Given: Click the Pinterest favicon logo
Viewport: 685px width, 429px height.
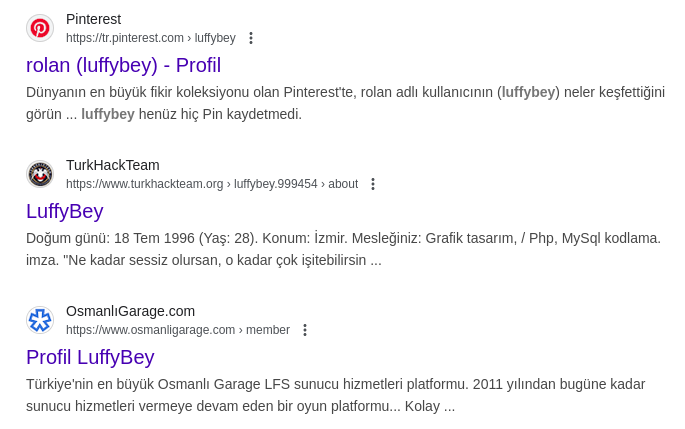Looking at the screenshot, I should coord(40,28).
